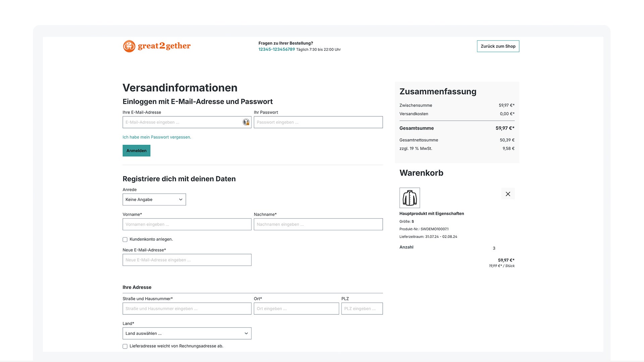
Task: Click the great2gether logo
Action: coord(157,46)
